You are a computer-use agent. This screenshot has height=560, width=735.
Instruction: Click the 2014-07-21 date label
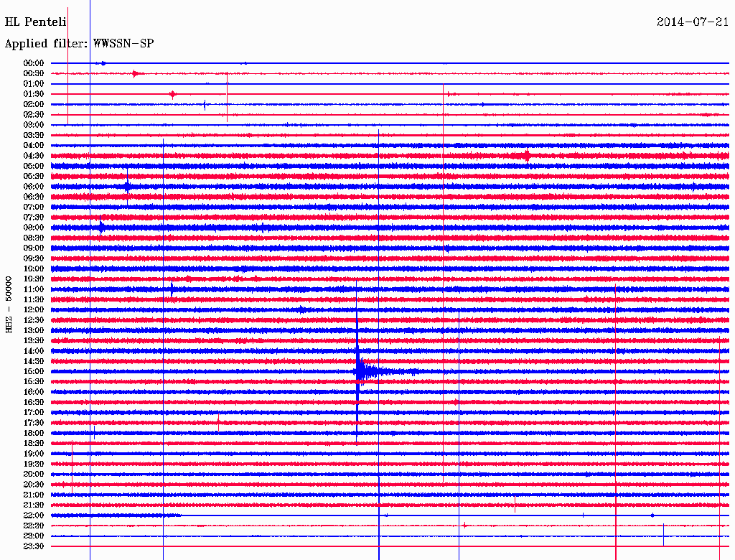[x=693, y=22]
